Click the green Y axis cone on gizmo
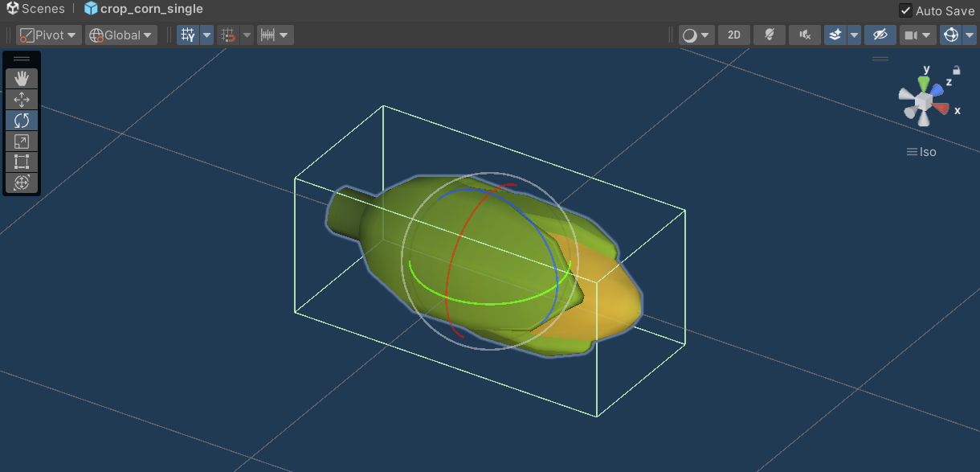Image resolution: width=980 pixels, height=472 pixels. click(x=925, y=84)
